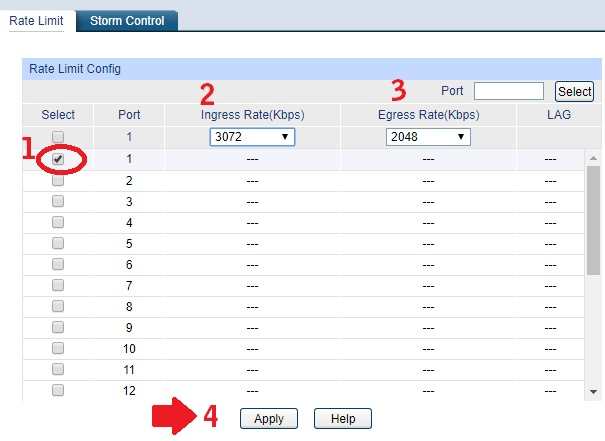Open the Ingress Rate dropdown showing 3072

point(252,137)
